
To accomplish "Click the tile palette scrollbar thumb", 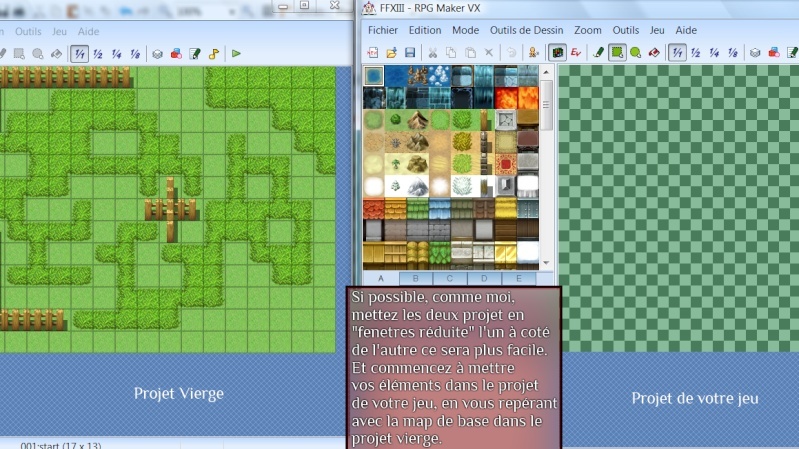I will pyautogui.click(x=546, y=104).
